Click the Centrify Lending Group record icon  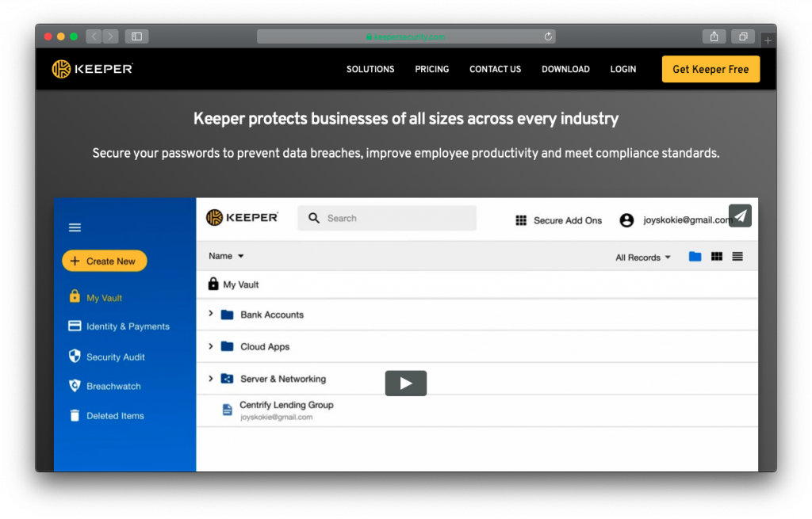point(227,410)
